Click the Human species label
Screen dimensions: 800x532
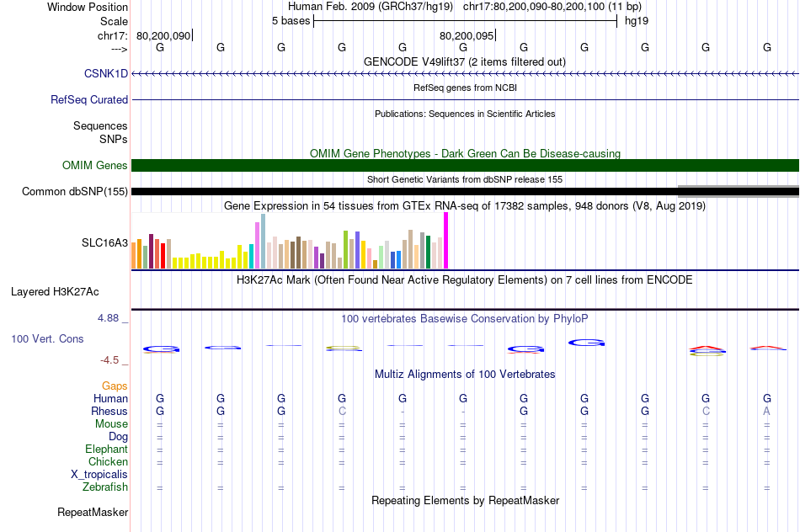[x=110, y=398]
